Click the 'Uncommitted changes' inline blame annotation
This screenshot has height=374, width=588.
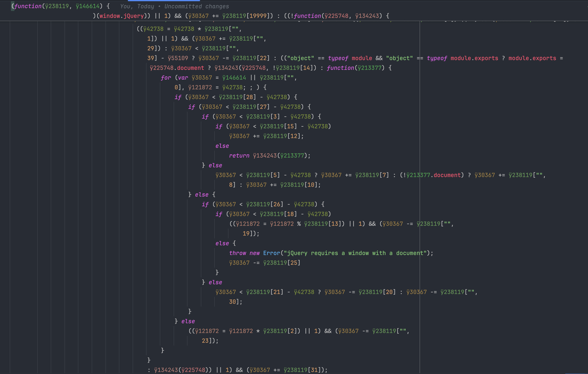pos(197,6)
